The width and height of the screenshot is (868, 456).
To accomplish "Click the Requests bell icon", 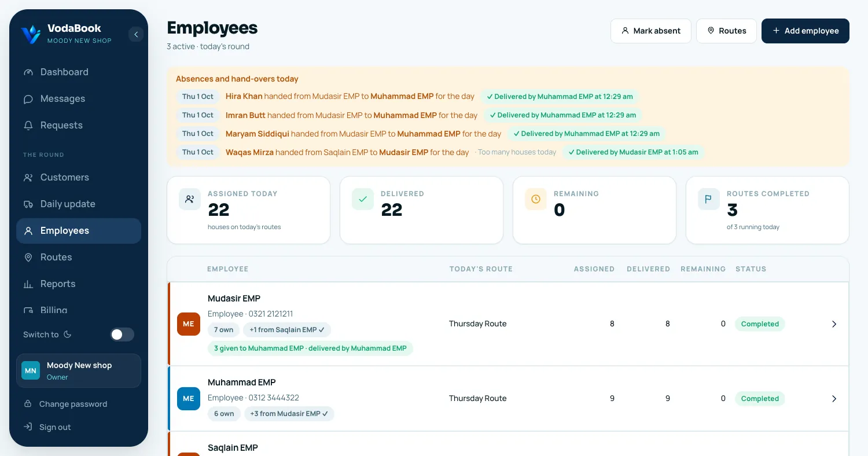I will (x=28, y=126).
